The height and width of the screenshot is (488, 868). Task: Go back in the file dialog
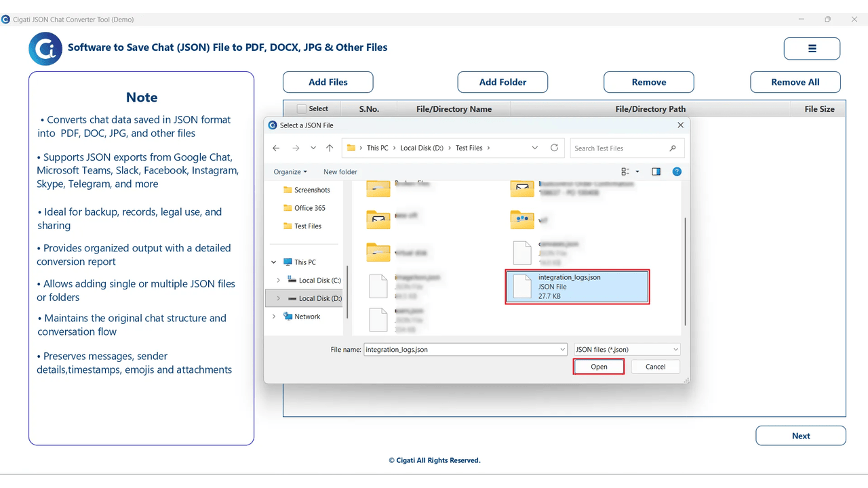(276, 148)
